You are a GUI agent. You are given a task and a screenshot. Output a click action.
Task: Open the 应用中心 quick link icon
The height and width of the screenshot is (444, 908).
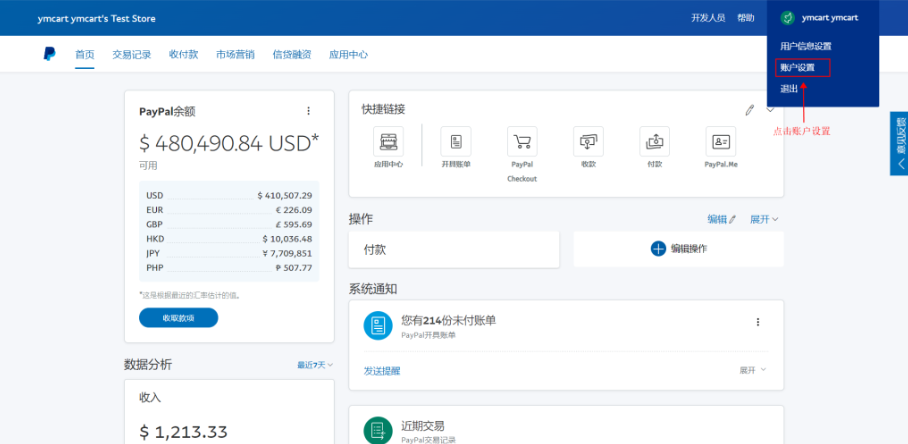coord(389,141)
